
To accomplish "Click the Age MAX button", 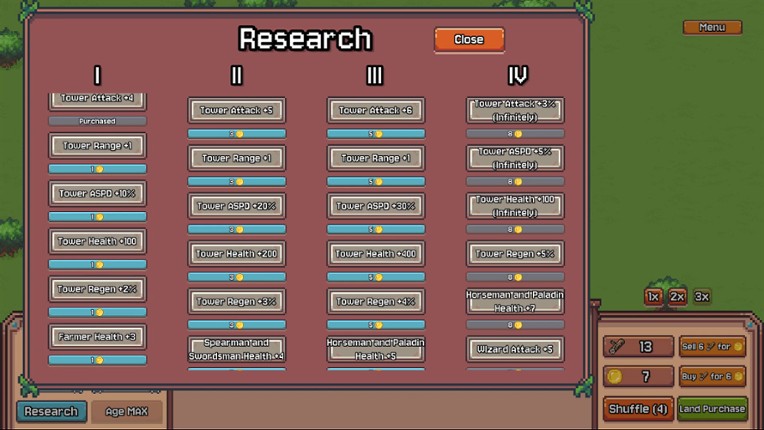I will click(127, 411).
